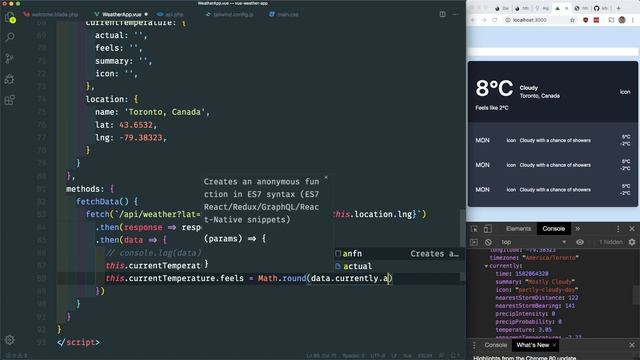The image size is (640, 360).
Task: Open the Chrome three-dot menu
Action: coord(633,20)
